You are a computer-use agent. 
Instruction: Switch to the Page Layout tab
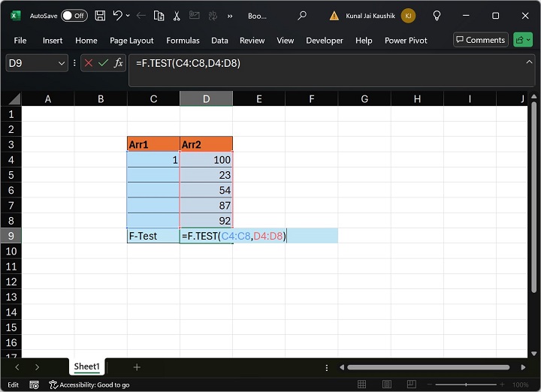131,41
